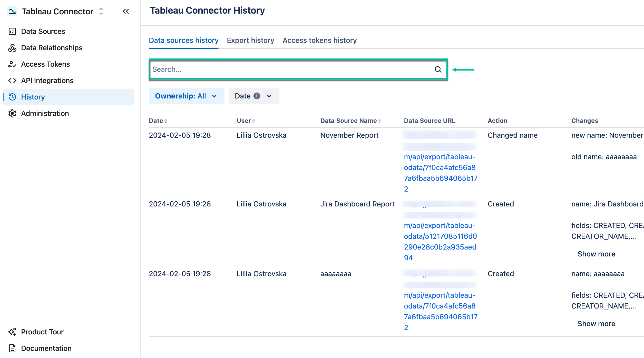Click the History clock icon
644x358 pixels.
[12, 97]
